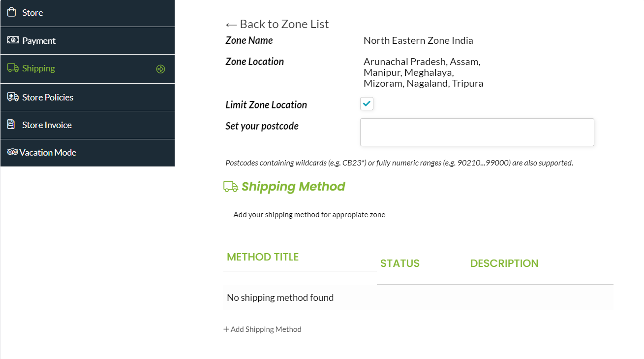Uncheck the Limit Zone Location checkbox
Image resolution: width=644 pixels, height=359 pixels.
[367, 104]
